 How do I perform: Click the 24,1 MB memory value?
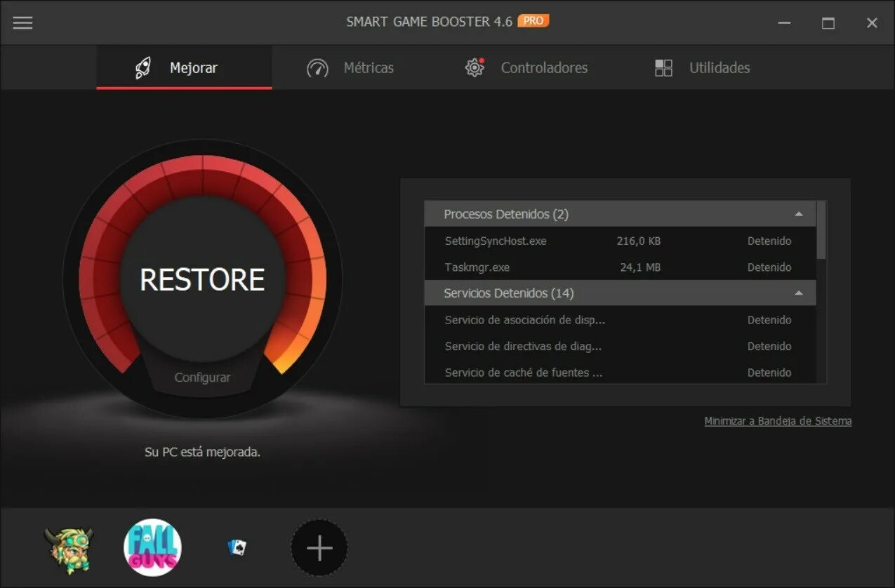pyautogui.click(x=640, y=267)
